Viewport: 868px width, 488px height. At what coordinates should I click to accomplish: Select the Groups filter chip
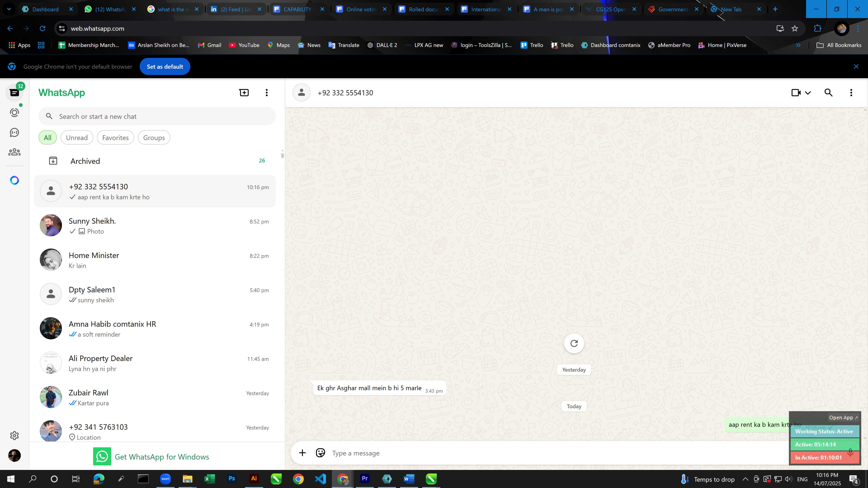154,138
